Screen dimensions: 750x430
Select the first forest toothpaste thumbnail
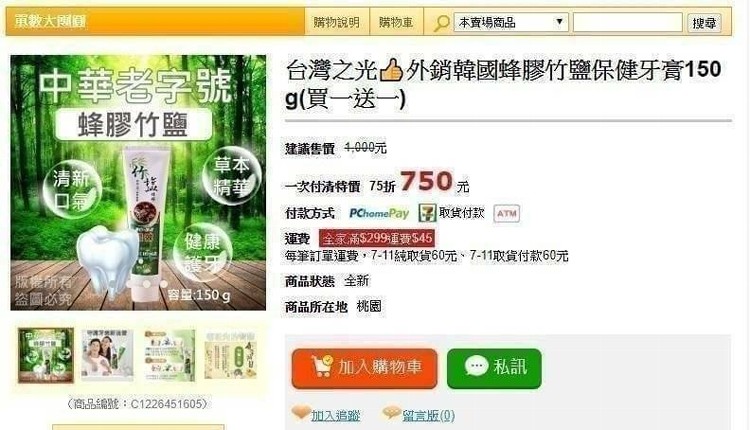pos(46,355)
